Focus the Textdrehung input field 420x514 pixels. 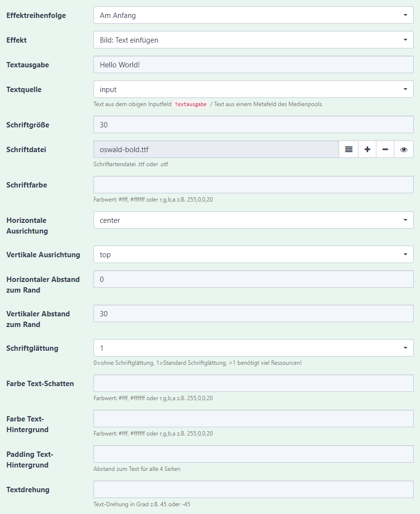click(x=253, y=489)
